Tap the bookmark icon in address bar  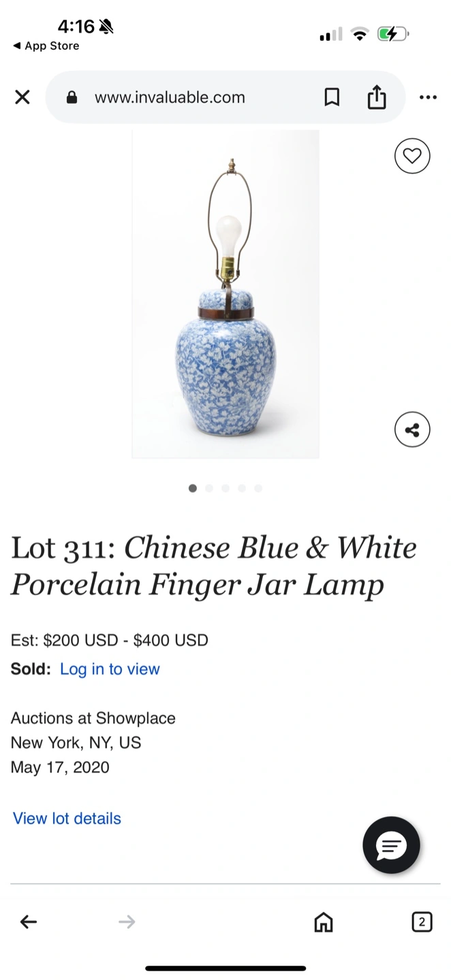(x=332, y=97)
